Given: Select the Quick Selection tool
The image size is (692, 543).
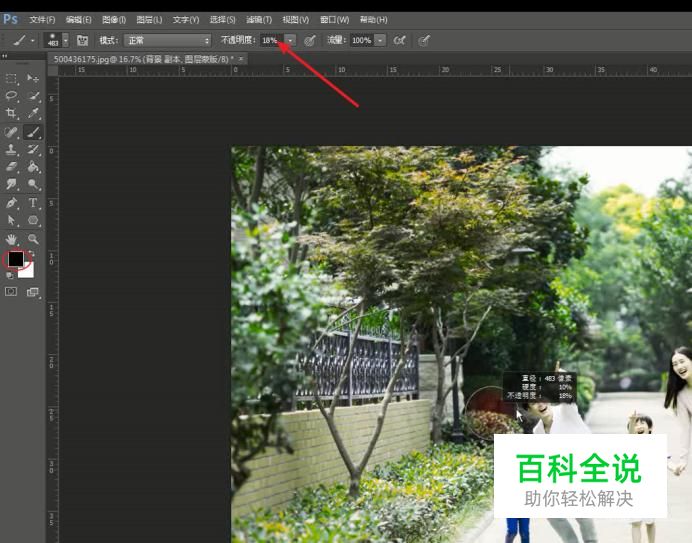Looking at the screenshot, I should (x=33, y=96).
